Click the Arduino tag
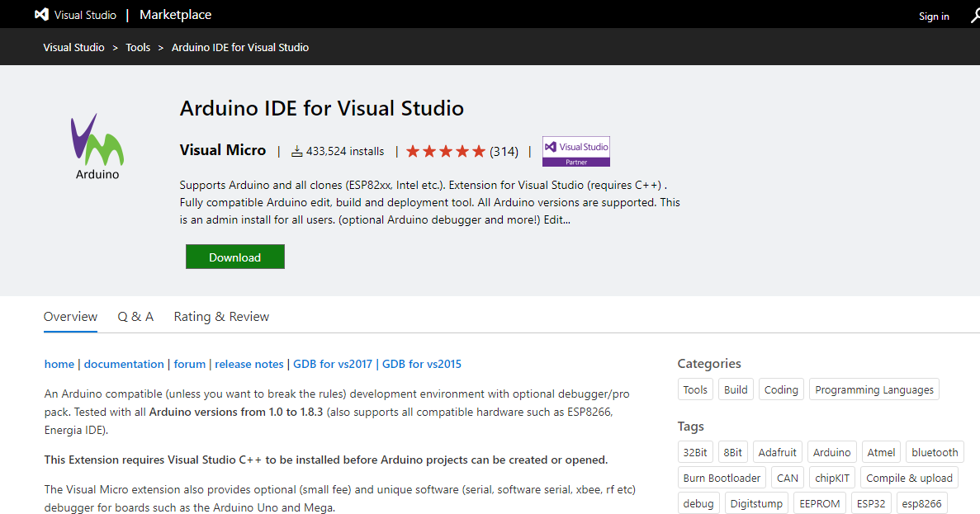Viewport: 980px width, 514px height. [832, 452]
